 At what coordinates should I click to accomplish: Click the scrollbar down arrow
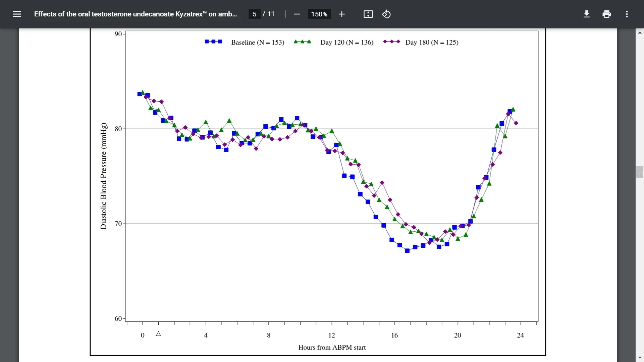640,358
